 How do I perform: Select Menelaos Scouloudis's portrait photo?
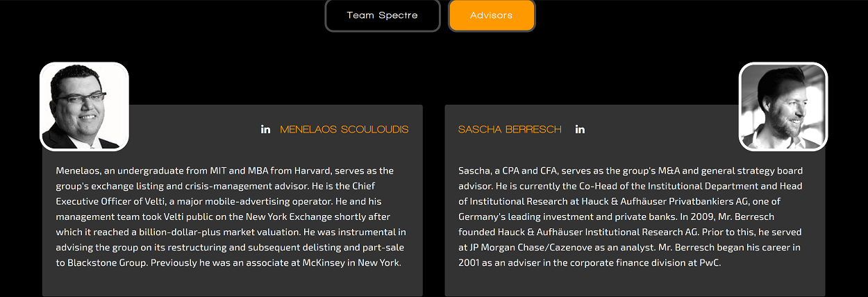pyautogui.click(x=84, y=106)
